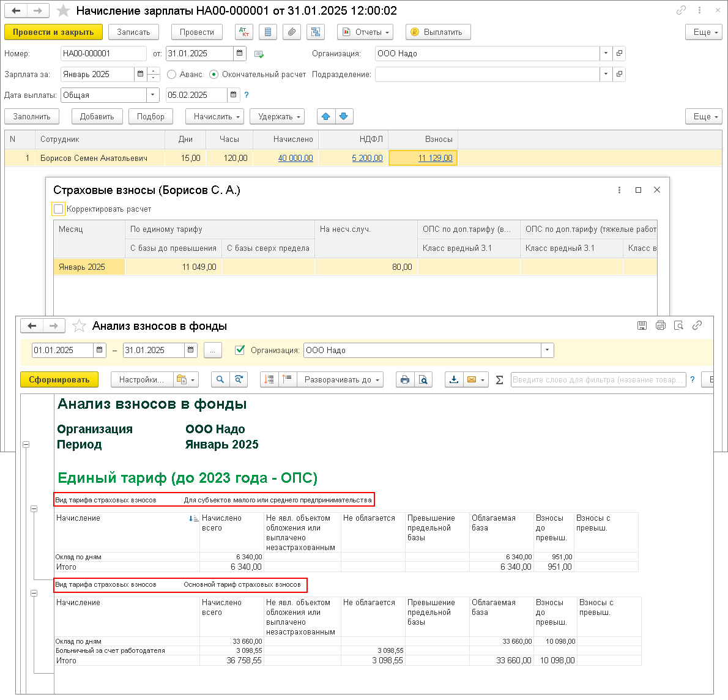
Task: Expand the Удержать dropdown
Action: point(280,116)
